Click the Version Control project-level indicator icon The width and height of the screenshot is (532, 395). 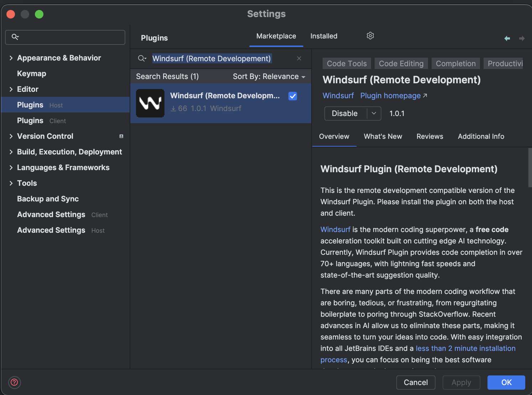121,136
